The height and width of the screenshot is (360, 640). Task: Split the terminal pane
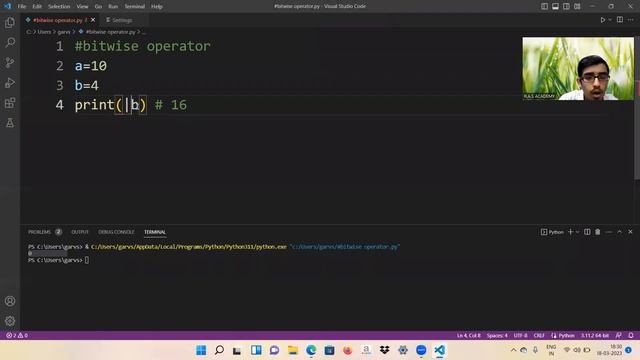[587, 232]
